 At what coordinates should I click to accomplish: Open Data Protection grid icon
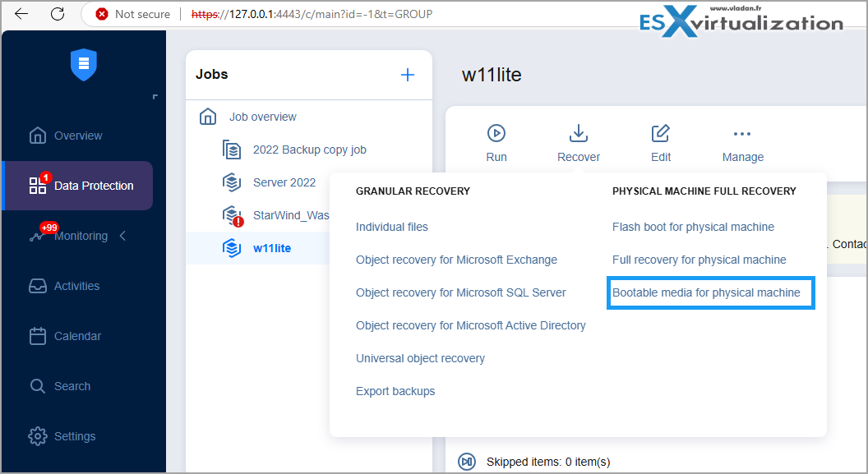[38, 186]
